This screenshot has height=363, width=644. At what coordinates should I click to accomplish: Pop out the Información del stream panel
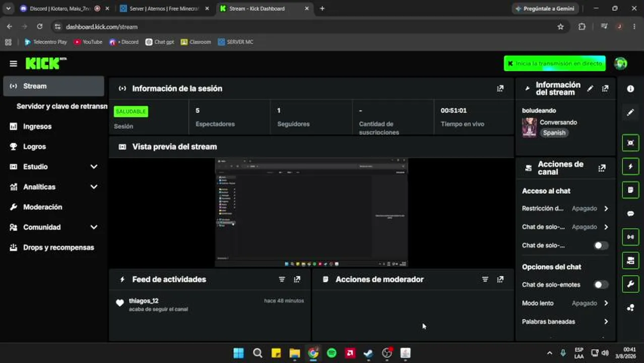point(605,88)
